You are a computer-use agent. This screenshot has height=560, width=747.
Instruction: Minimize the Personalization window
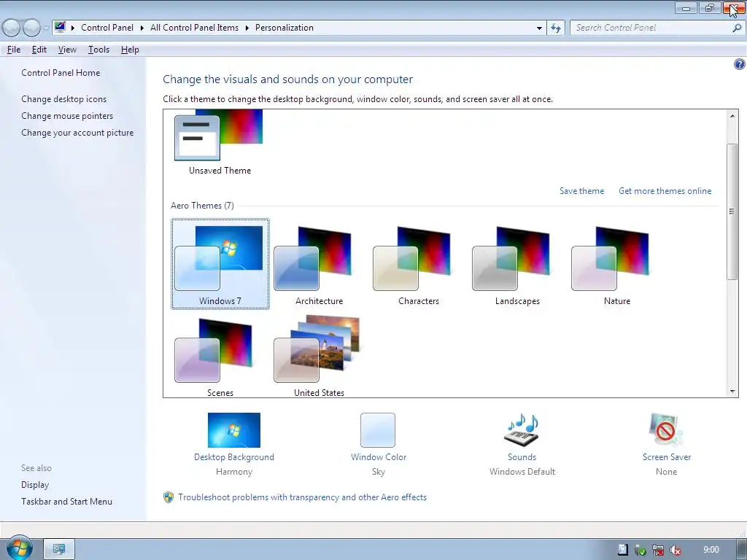[x=686, y=7]
